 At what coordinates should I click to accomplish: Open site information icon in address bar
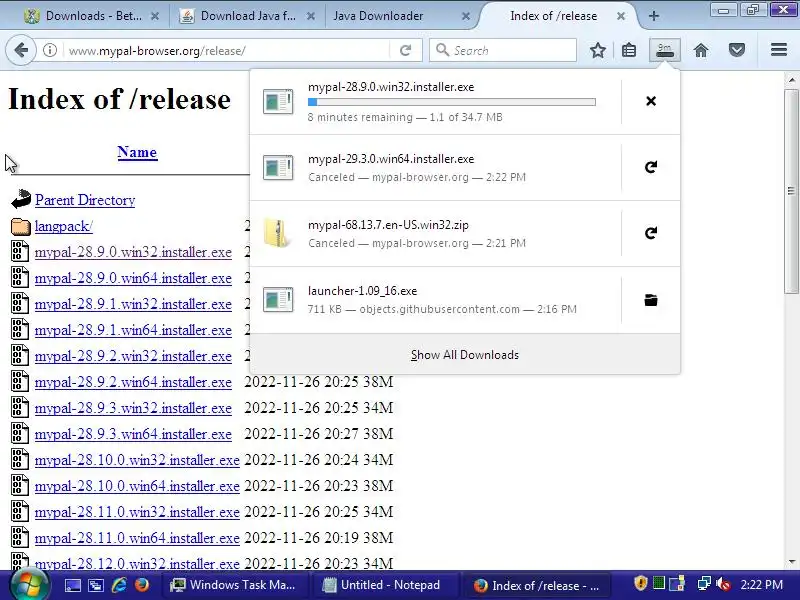point(49,50)
